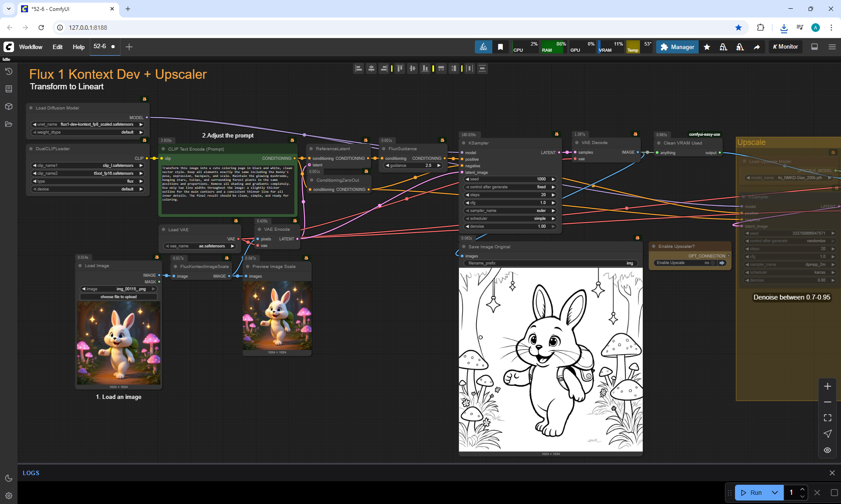This screenshot has width=841, height=504.
Task: Open the model library cube icon
Action: 9,106
